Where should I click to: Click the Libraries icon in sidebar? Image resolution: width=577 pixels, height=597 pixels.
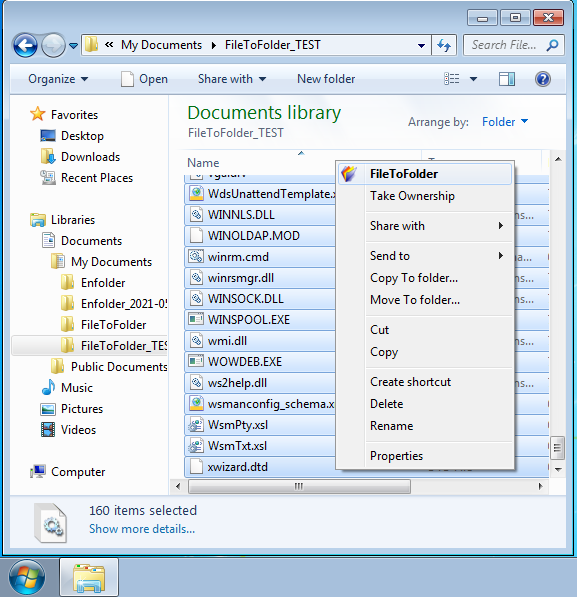tap(38, 220)
